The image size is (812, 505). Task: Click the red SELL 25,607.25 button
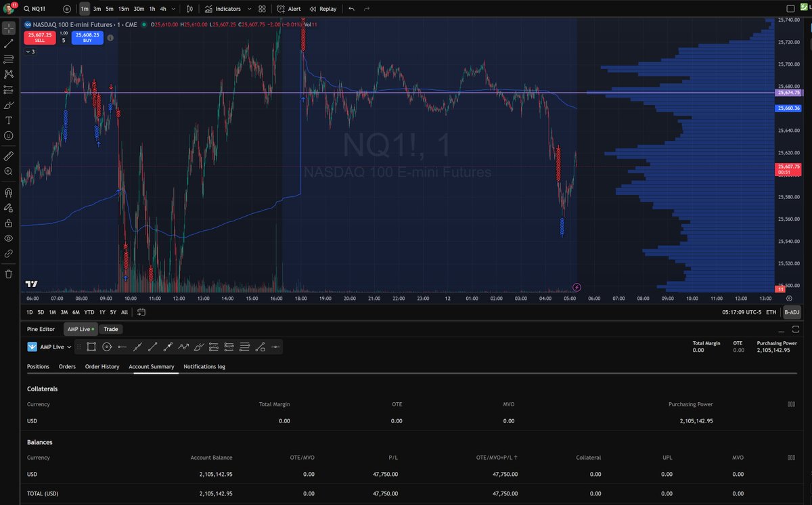[39, 37]
